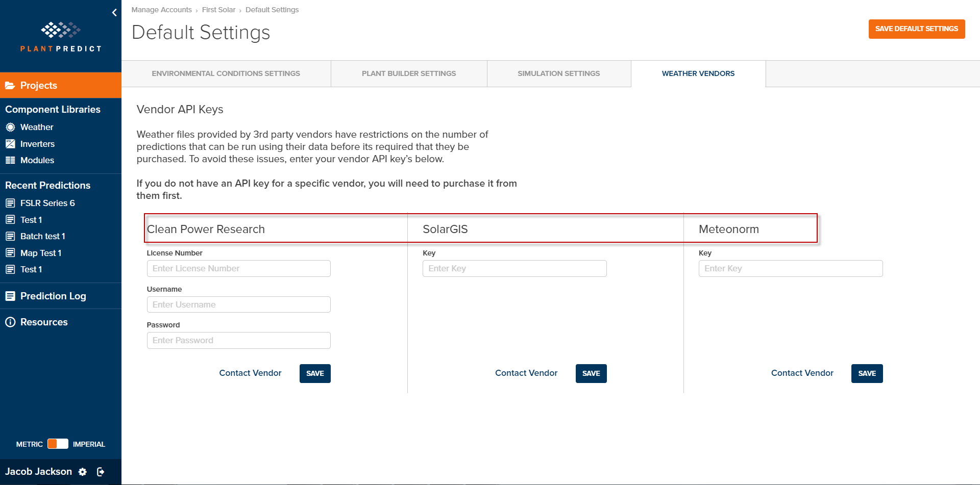Click the METRIC label
Image resolution: width=980 pixels, height=485 pixels.
pyautogui.click(x=30, y=444)
